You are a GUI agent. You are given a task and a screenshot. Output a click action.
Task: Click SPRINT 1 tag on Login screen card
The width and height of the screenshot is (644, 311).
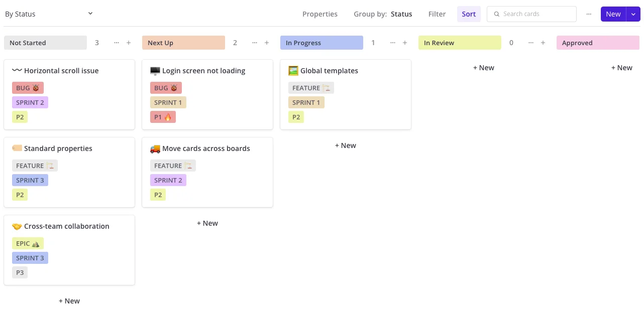[x=168, y=102]
